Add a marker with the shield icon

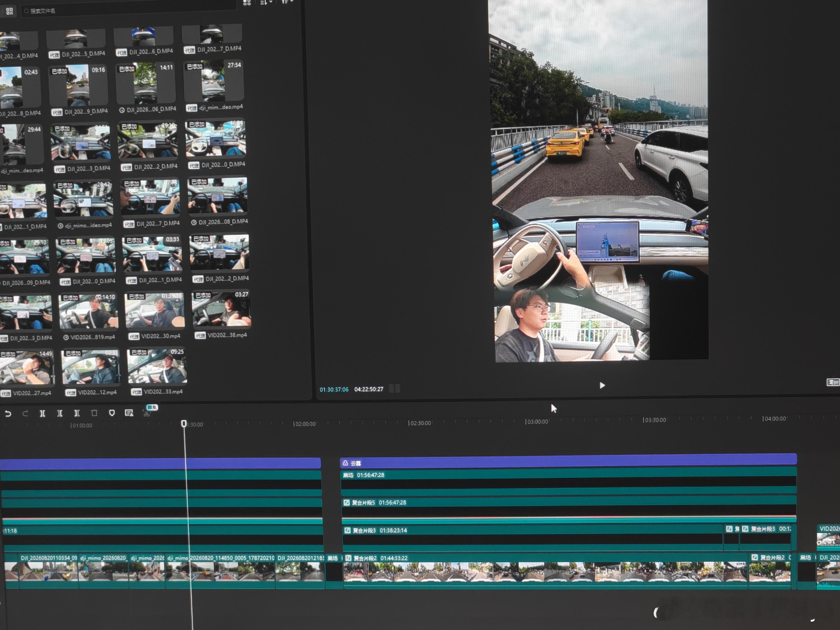(x=112, y=413)
